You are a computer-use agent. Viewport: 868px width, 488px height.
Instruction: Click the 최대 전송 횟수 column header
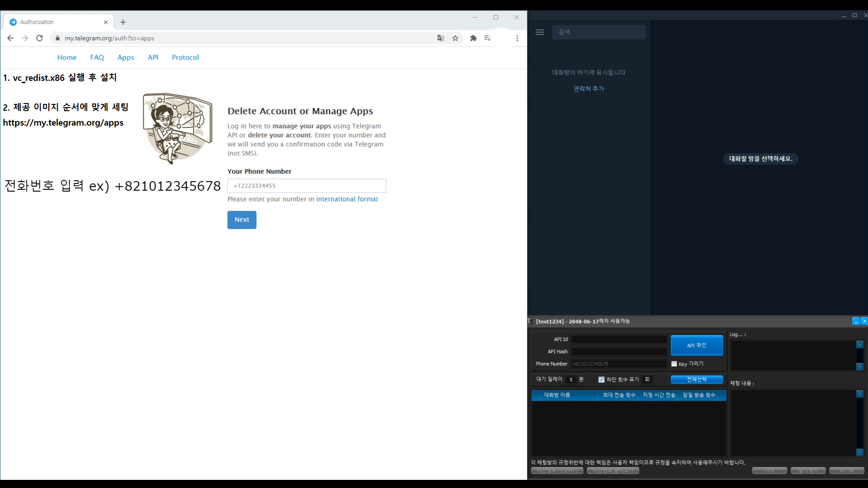pos(619,395)
